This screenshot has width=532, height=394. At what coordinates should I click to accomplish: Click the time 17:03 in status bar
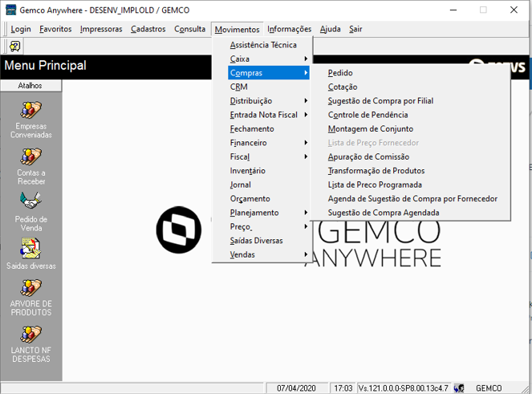coord(343,388)
